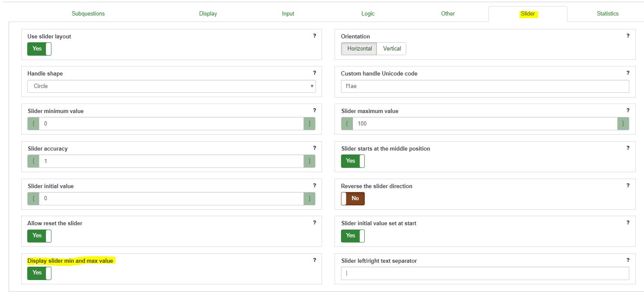Click the Slider initial value input field
The image size is (644, 296).
pyautogui.click(x=172, y=198)
